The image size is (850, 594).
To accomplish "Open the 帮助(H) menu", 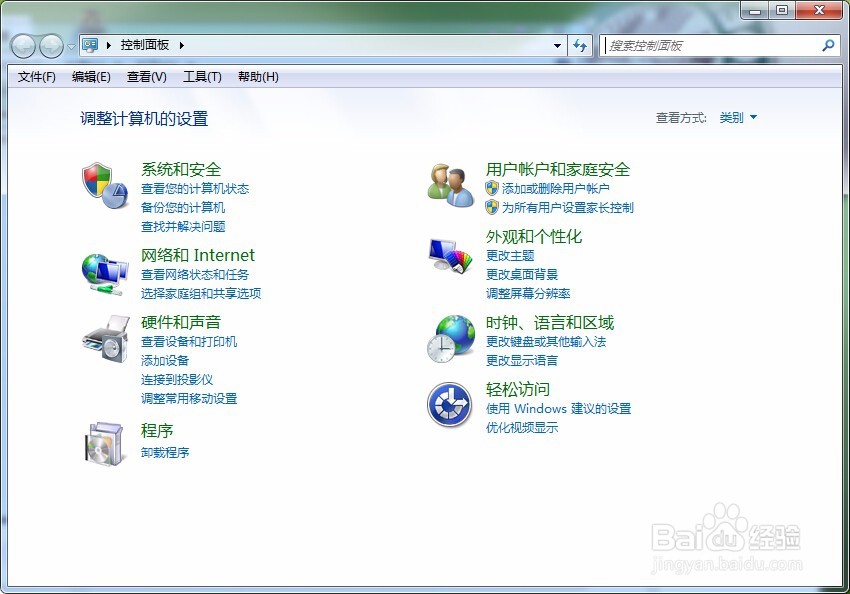I will pyautogui.click(x=258, y=77).
